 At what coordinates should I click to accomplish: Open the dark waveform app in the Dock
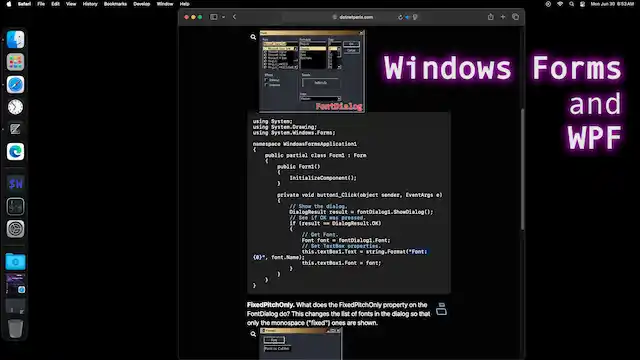[16, 206]
